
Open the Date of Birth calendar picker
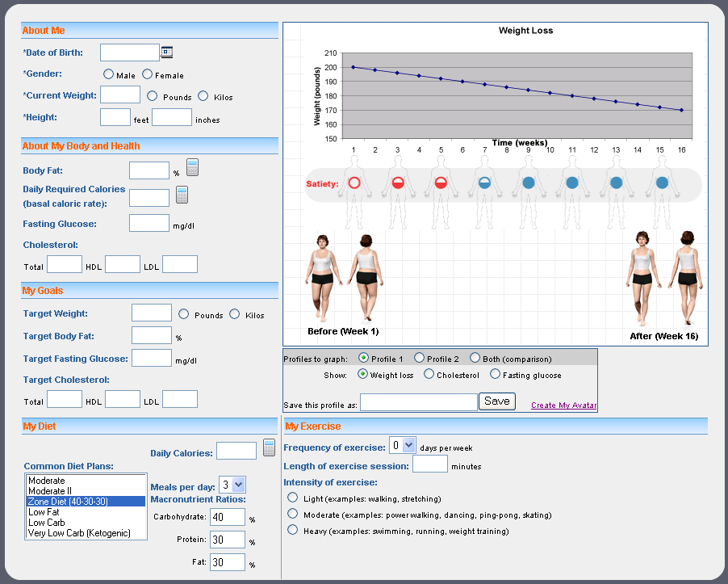[x=168, y=52]
